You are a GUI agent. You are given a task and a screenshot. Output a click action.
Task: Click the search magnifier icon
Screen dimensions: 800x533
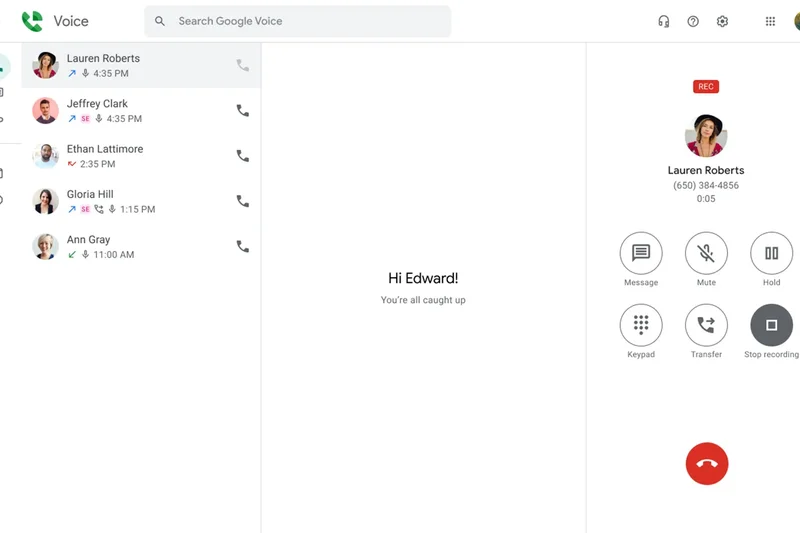point(160,21)
